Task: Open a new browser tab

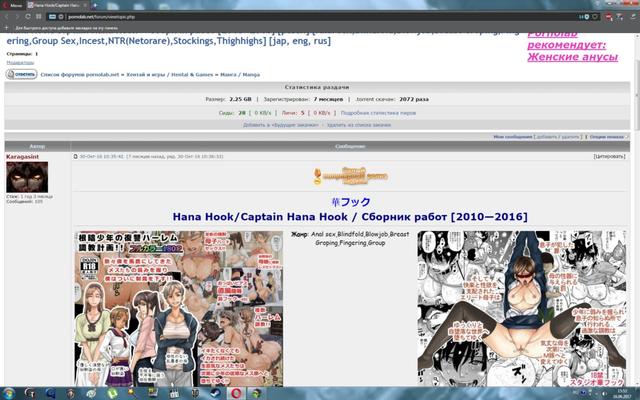Action: coord(95,5)
